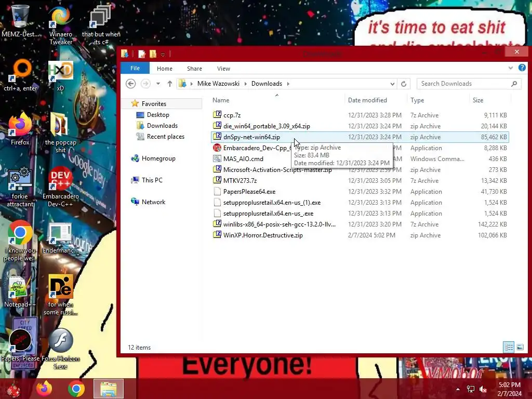Viewport: 532px width, 399px height.
Task: Open 'for when some russi...' desktop icon
Action: click(61, 295)
